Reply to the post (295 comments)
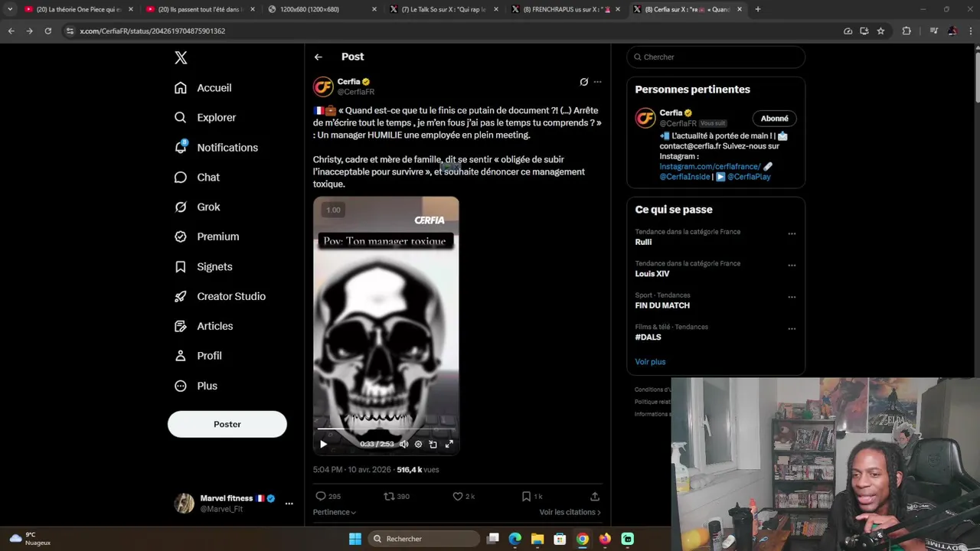 click(x=328, y=497)
